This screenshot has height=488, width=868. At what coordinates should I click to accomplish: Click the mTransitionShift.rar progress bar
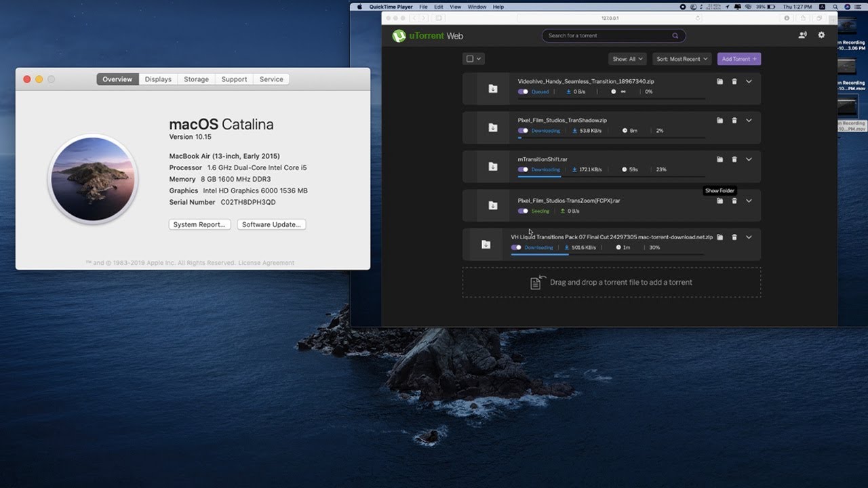coord(611,177)
